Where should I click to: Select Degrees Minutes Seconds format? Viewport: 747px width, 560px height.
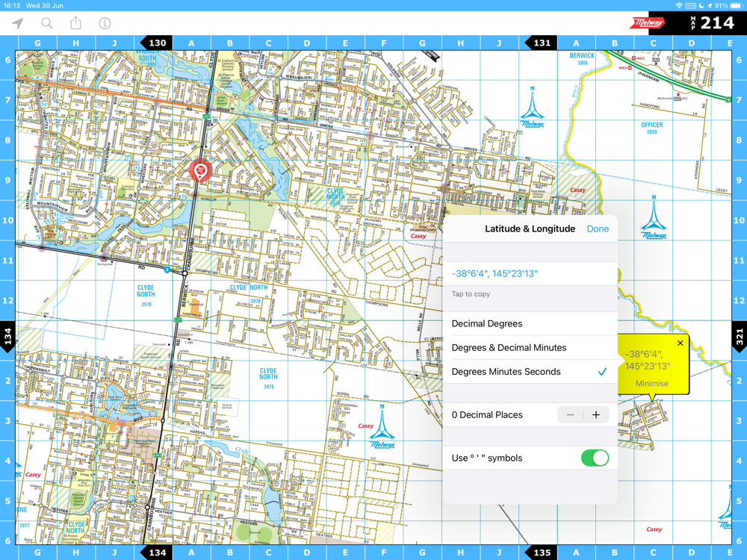[x=530, y=372]
